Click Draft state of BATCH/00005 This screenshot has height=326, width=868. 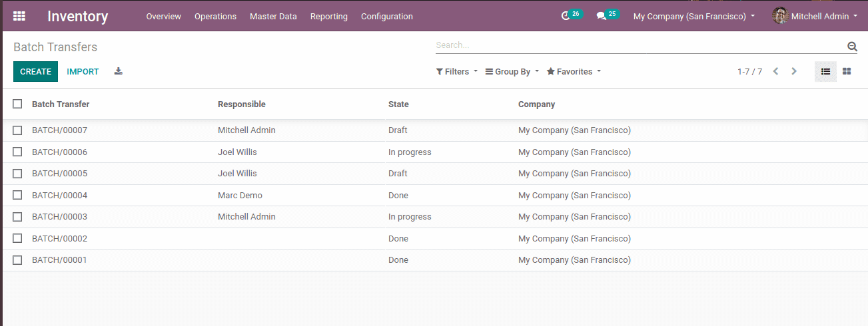(x=398, y=174)
